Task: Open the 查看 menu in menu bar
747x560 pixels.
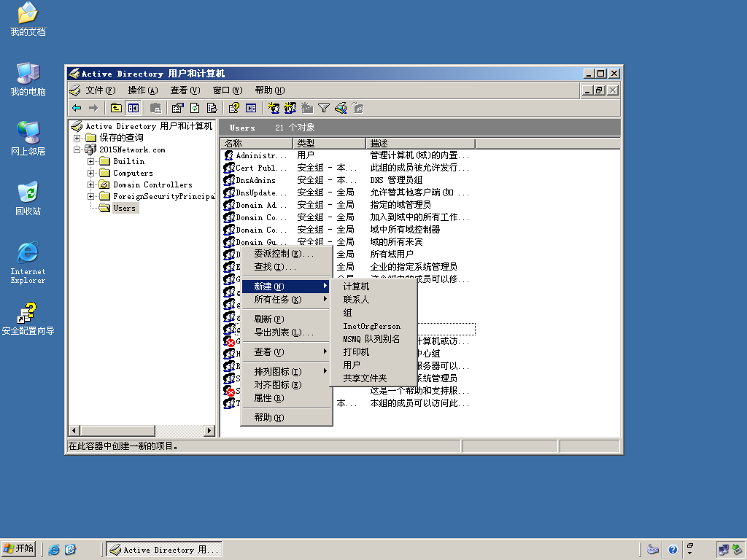Action: click(185, 90)
